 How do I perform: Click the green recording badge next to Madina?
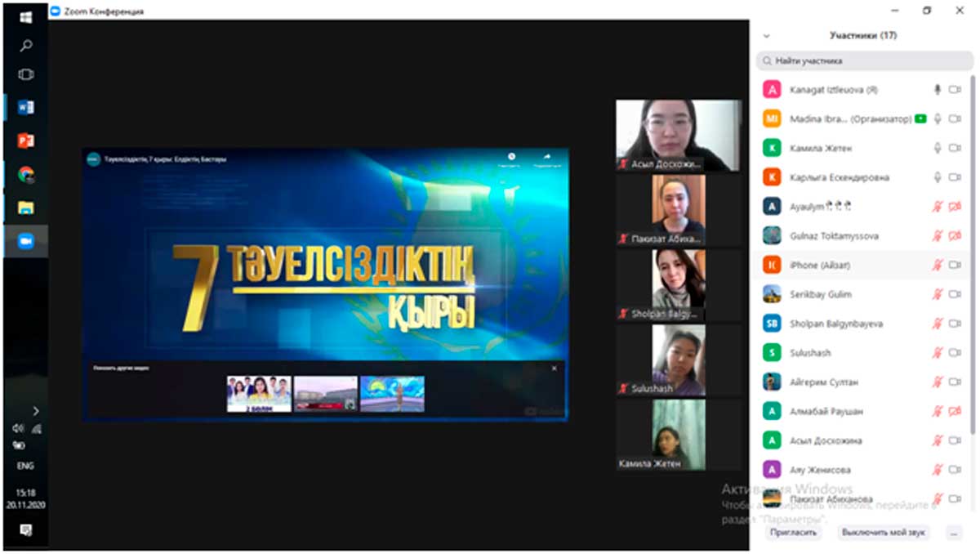pos(921,119)
